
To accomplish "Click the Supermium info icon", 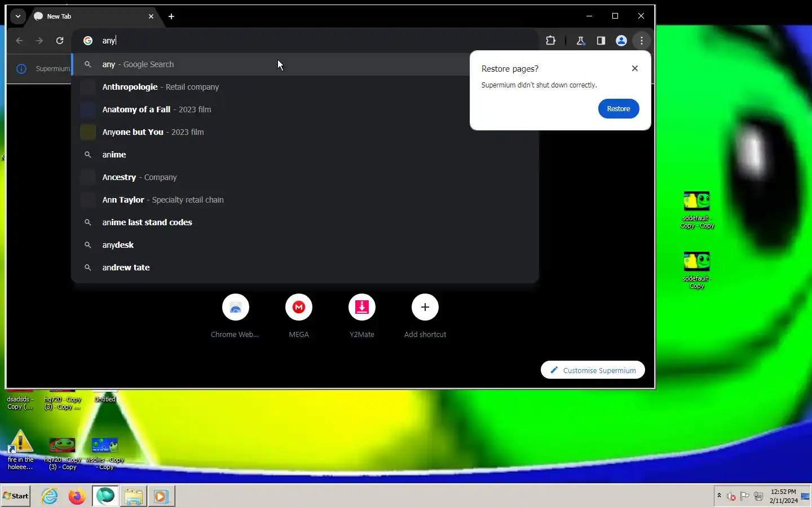I will (x=21, y=69).
